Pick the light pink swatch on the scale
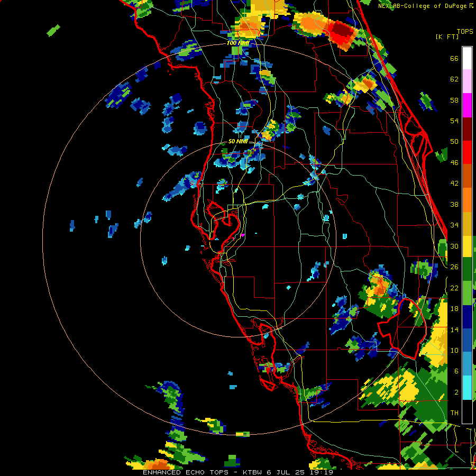476x476 pixels. point(467,81)
